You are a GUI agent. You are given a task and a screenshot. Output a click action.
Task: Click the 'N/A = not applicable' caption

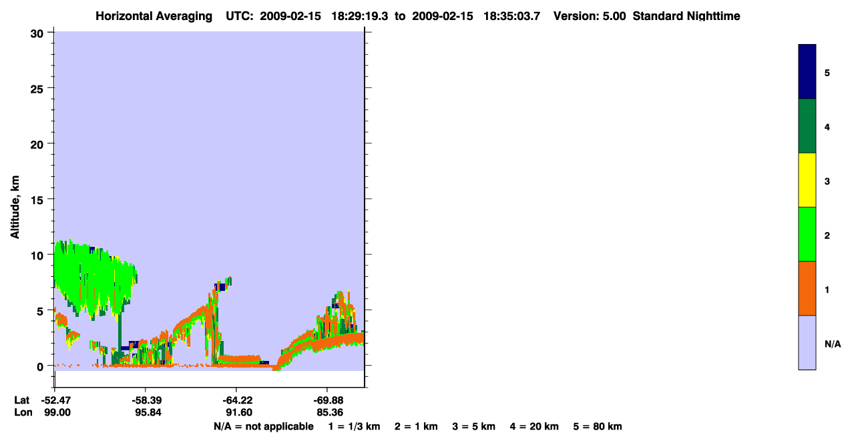(263, 426)
